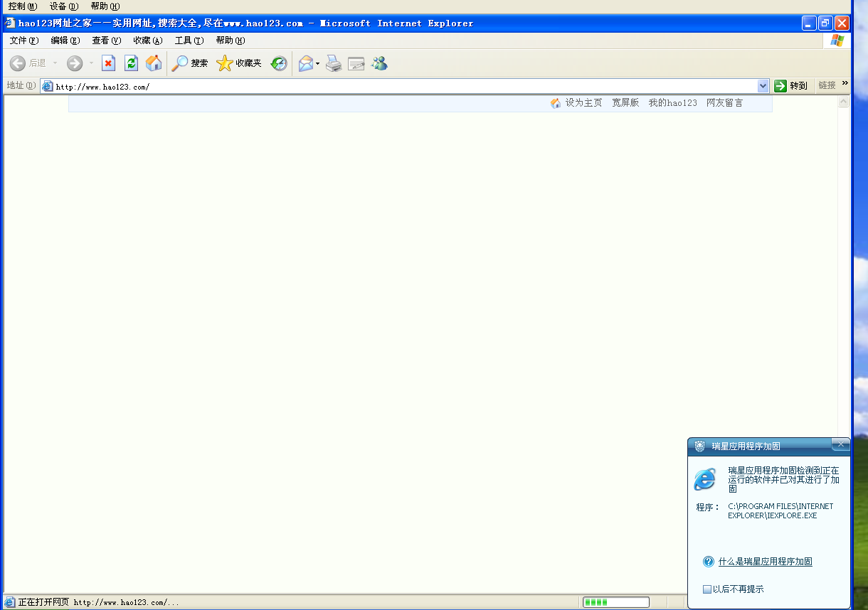Open the History clock icon
868x610 pixels.
pos(279,63)
